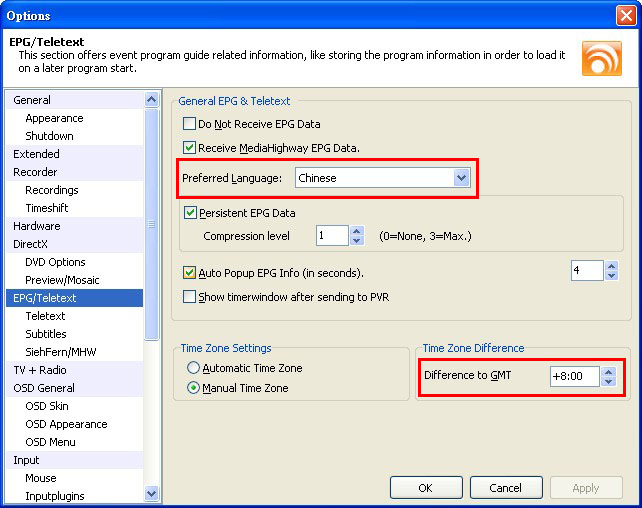Viewport: 642px width, 508px height.
Task: Uncheck Receive MediaHighway EPG Data
Action: click(190, 148)
